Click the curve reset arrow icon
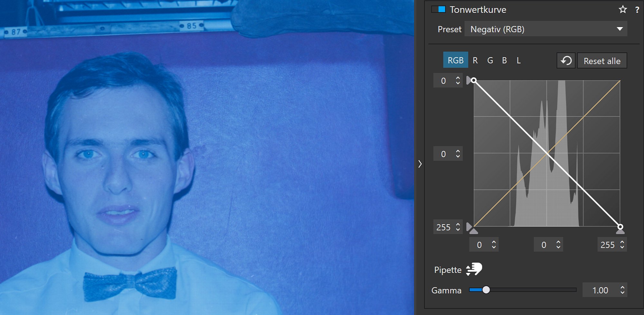This screenshot has height=315, width=644. 566,60
